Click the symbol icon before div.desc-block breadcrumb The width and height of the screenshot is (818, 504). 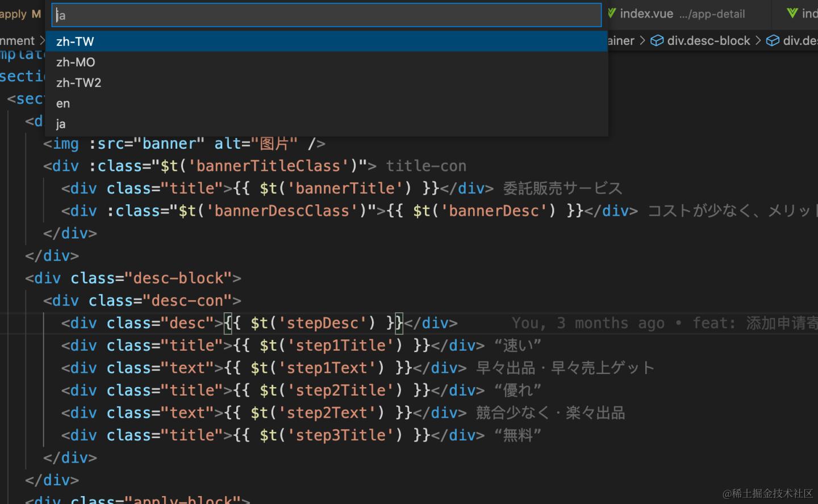click(x=657, y=40)
